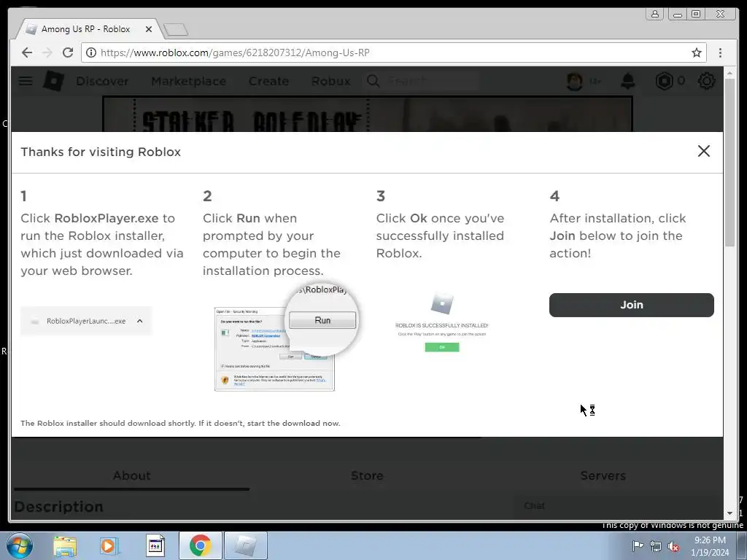This screenshot has width=747, height=560.
Task: Open a new browser tab
Action: pos(176,30)
